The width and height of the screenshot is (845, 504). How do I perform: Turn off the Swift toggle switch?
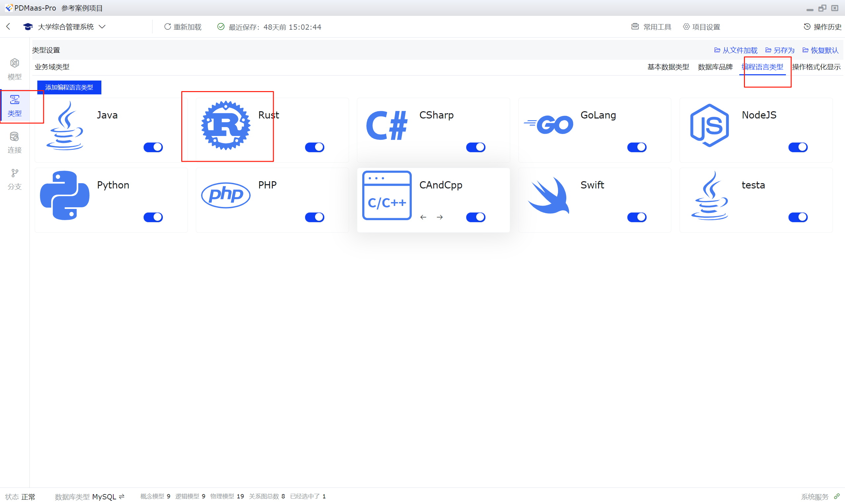click(637, 217)
